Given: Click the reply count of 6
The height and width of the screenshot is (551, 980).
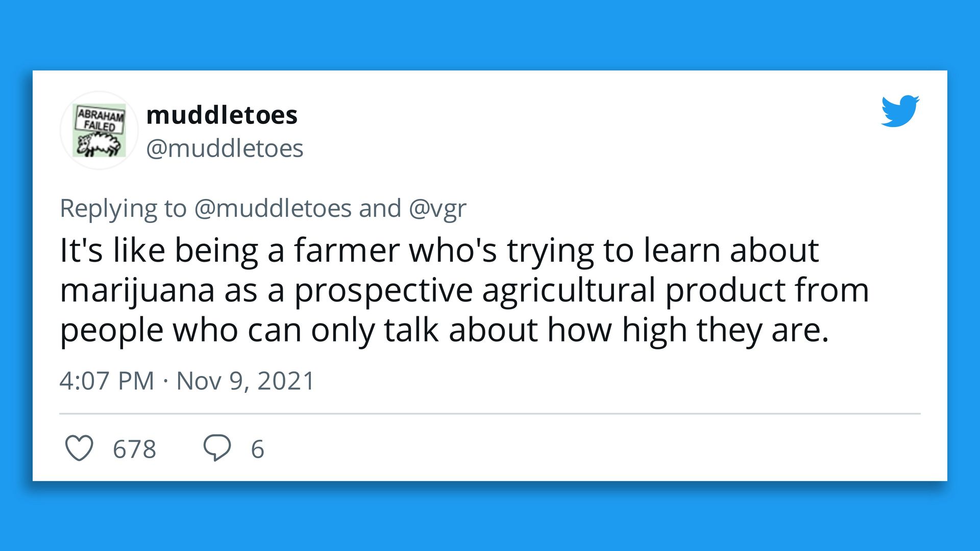Looking at the screenshot, I should [x=257, y=449].
